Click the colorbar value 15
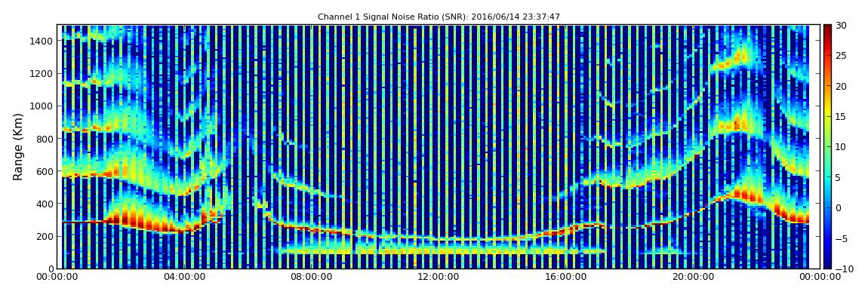Viewport: 868px width, 307px height. (841, 117)
